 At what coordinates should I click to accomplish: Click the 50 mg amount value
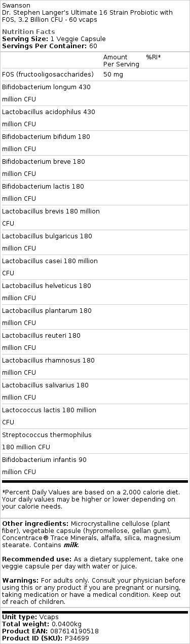click(113, 75)
